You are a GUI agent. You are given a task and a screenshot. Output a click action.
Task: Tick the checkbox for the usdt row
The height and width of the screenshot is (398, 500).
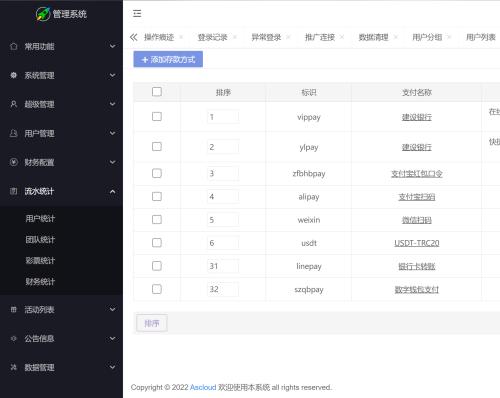(x=157, y=243)
